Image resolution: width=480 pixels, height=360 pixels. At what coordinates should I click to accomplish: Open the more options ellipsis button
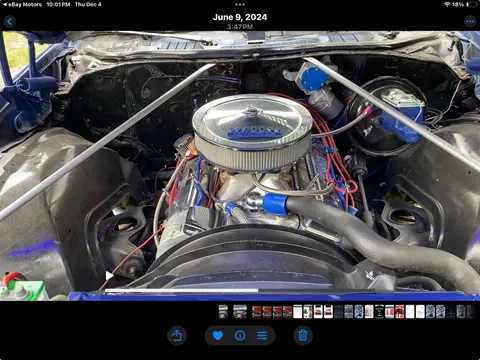pos(470,22)
